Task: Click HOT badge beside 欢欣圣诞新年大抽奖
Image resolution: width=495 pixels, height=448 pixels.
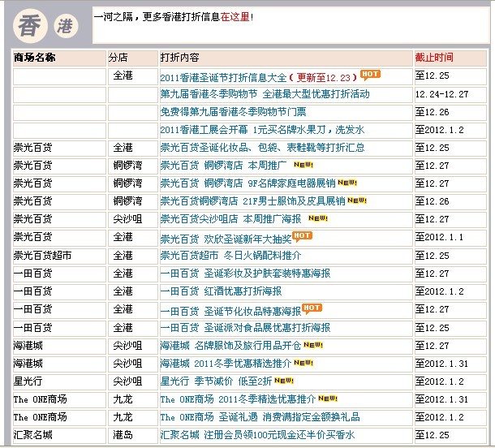Action: [302, 236]
